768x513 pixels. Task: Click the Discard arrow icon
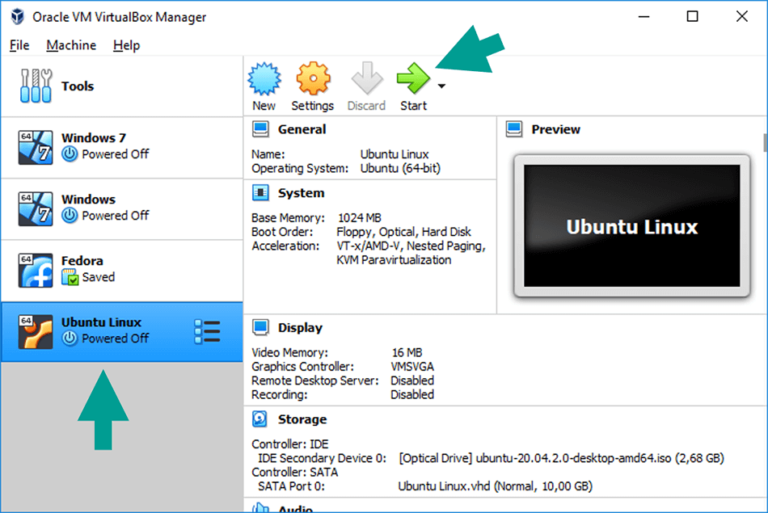(x=367, y=78)
